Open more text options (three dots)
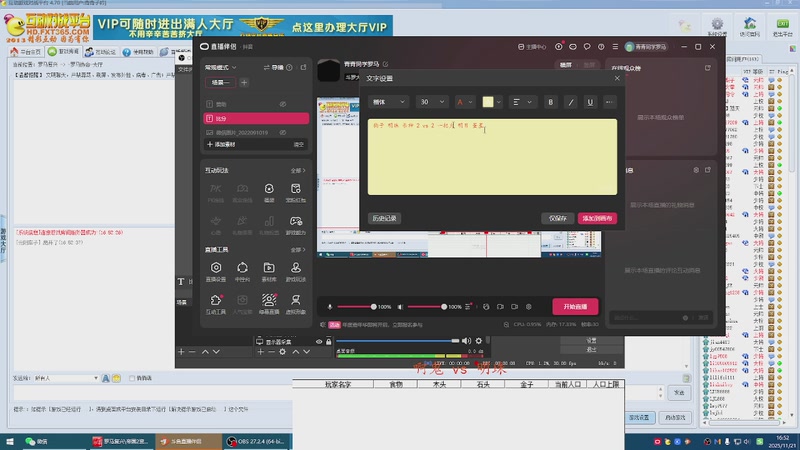Screen dimensions: 800x450 point(609,102)
